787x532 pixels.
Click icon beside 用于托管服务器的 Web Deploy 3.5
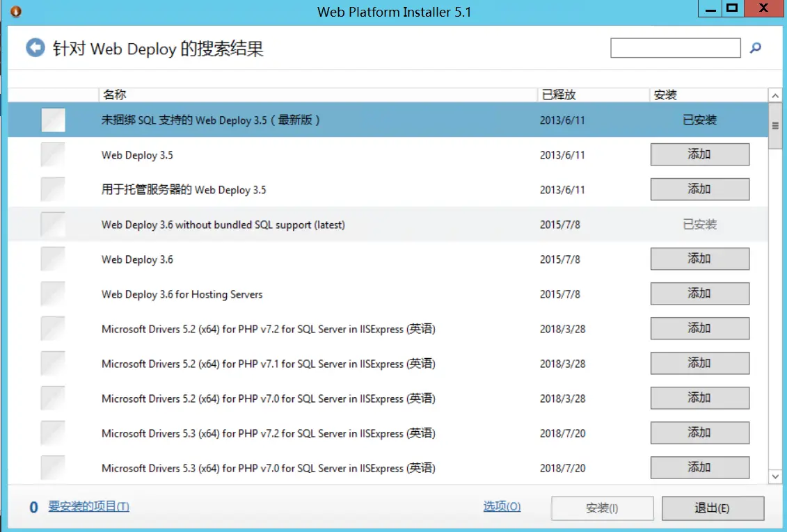tap(53, 190)
